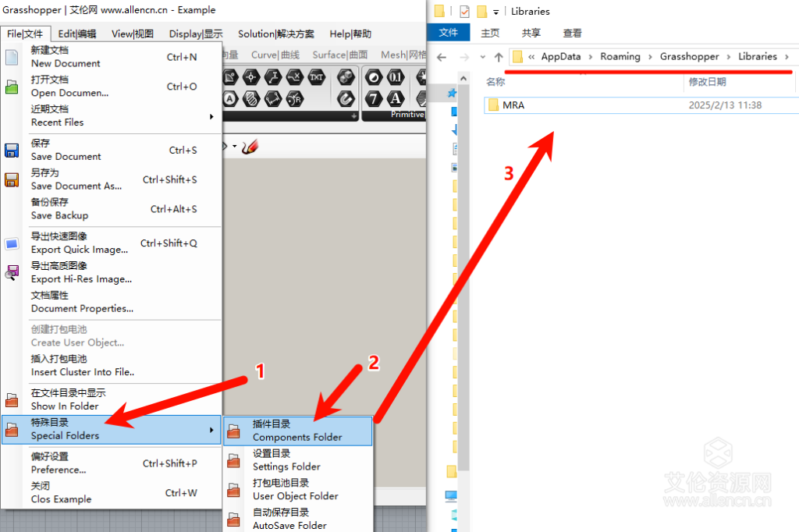Click the Explorer properties checkmark icon
Viewport: 799px width, 532px height.
click(x=464, y=11)
